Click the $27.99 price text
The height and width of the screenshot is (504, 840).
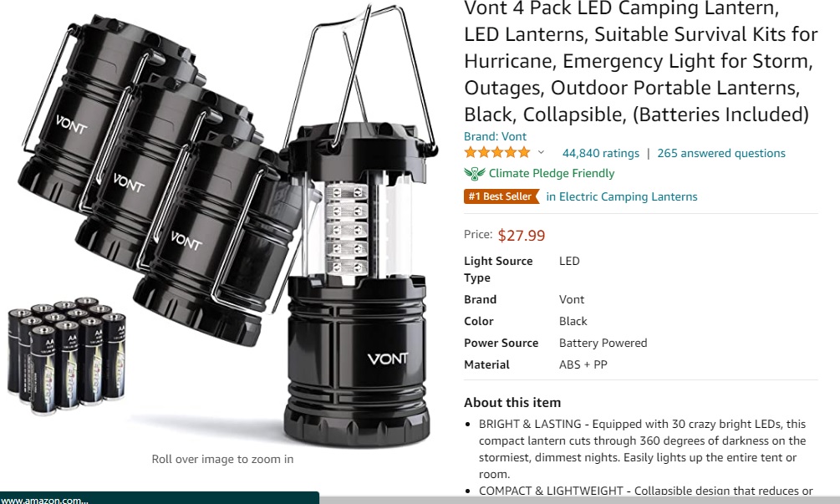click(522, 235)
